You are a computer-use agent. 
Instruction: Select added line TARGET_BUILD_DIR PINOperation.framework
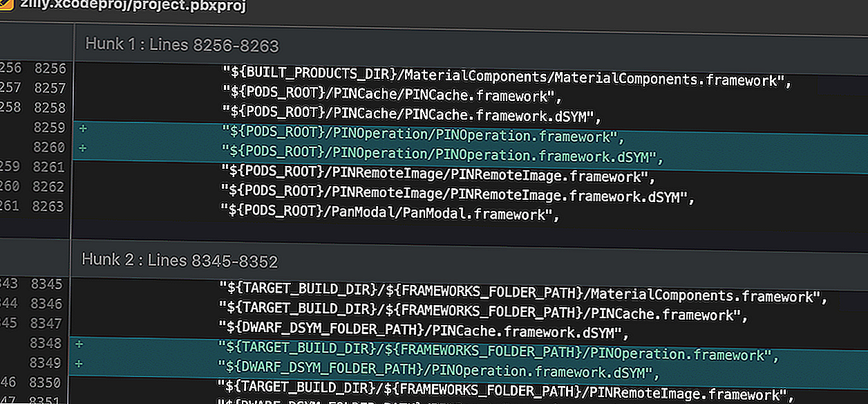point(499,350)
